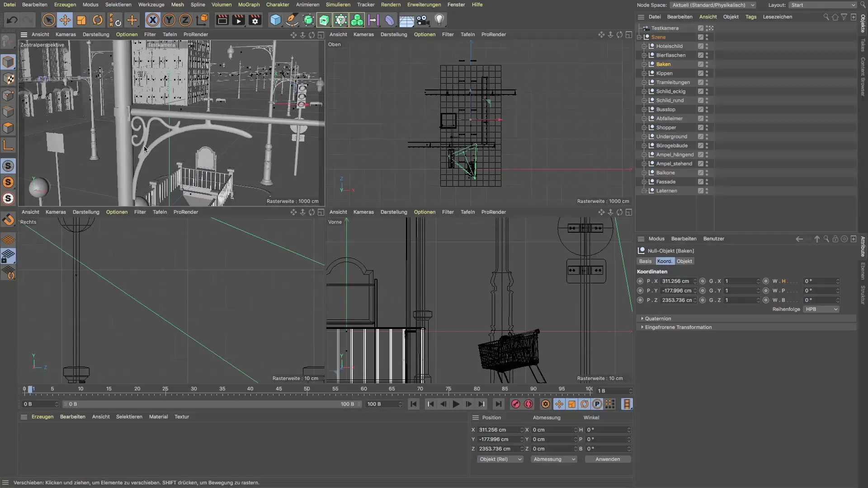
Task: Open the Spline Pen tool
Action: [x=292, y=20]
